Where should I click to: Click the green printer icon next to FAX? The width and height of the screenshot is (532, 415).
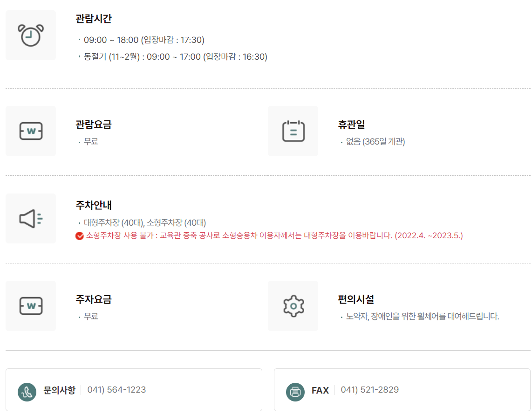coord(295,392)
